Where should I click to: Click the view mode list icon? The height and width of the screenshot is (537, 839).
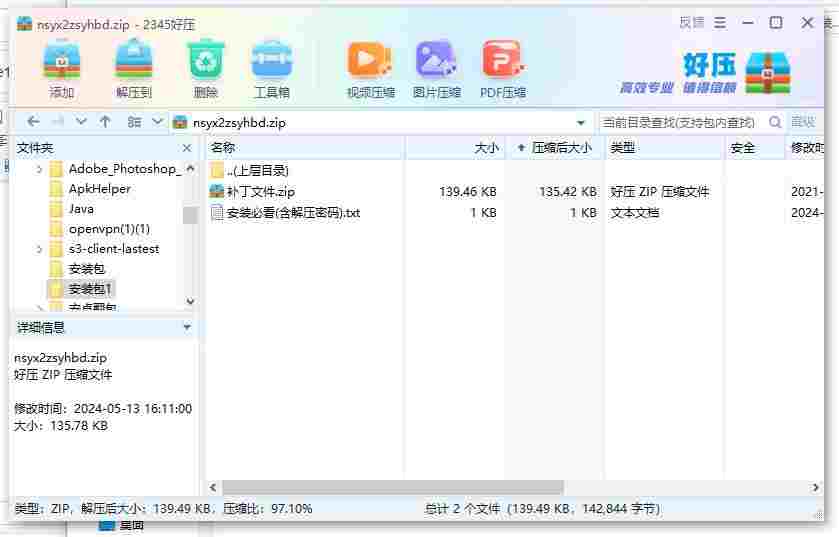(x=134, y=122)
